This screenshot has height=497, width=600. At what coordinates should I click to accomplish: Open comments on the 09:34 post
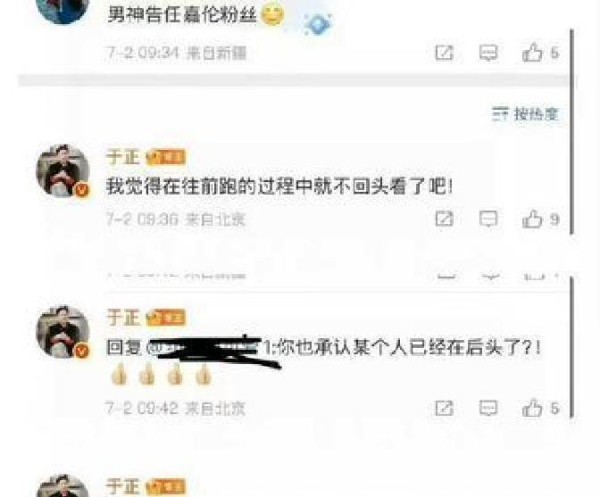tap(489, 52)
